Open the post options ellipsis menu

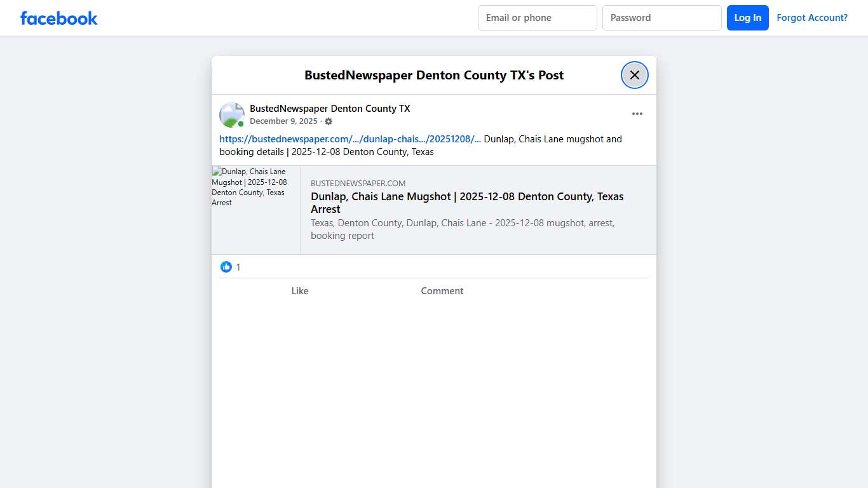[x=637, y=114]
